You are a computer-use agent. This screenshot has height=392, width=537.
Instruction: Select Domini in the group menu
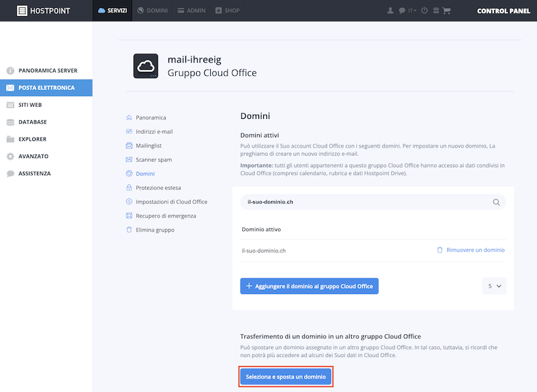pos(140,174)
